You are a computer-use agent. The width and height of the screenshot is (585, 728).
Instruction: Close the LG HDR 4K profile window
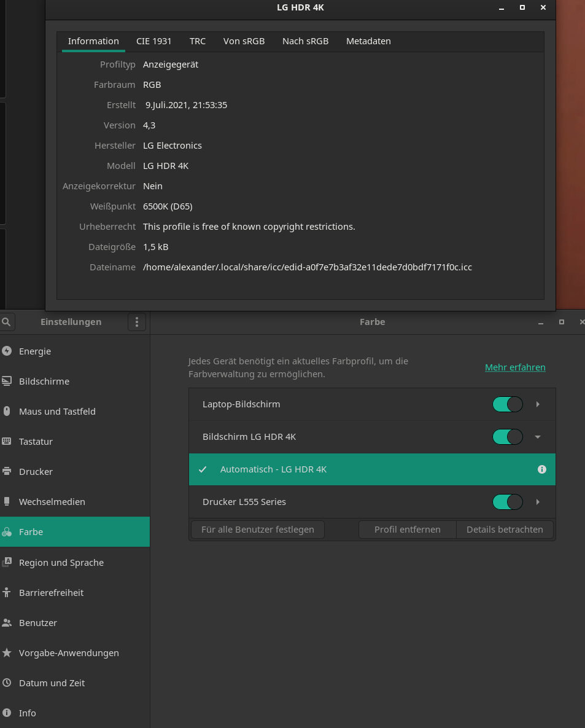coord(543,7)
